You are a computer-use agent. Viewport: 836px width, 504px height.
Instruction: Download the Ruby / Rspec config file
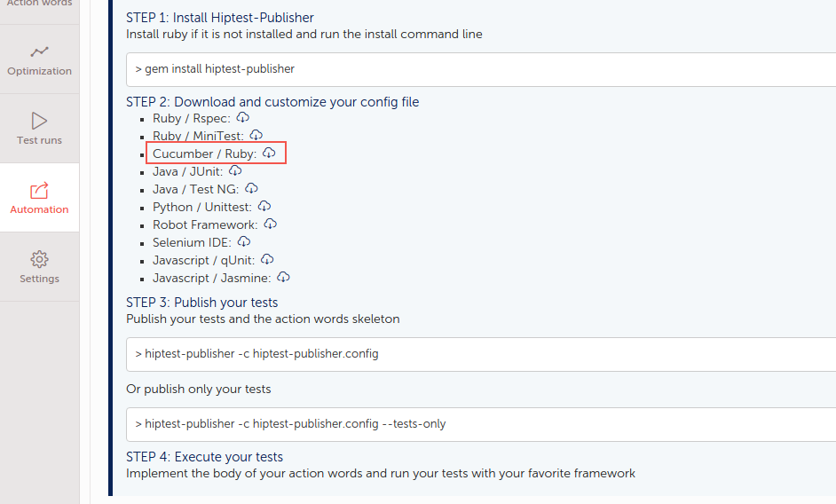tap(242, 117)
